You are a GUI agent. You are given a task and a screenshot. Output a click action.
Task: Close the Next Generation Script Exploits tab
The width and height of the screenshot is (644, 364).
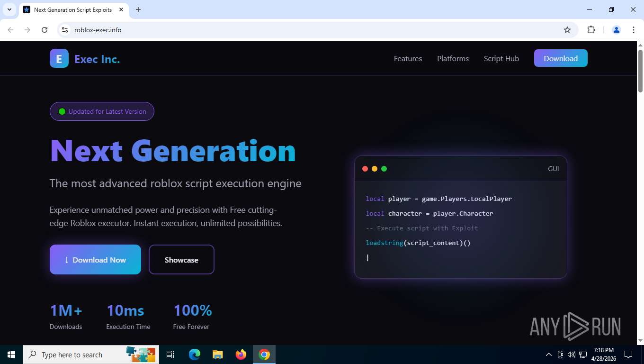click(121, 9)
